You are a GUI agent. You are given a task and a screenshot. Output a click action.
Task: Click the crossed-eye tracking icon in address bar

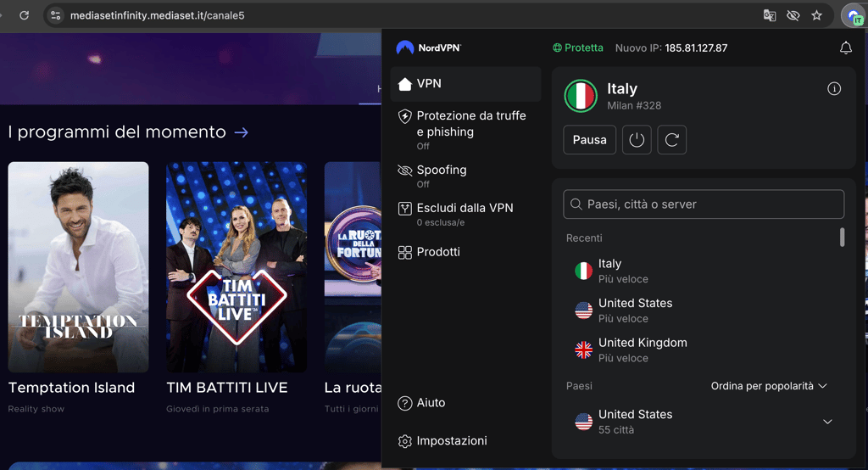coord(793,15)
